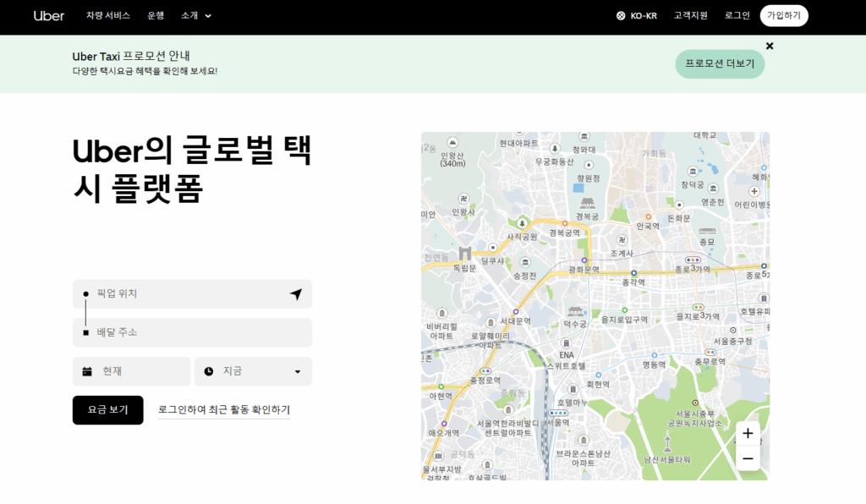866x504 pixels.
Task: Click the 종각역 station marker
Action: [633, 273]
